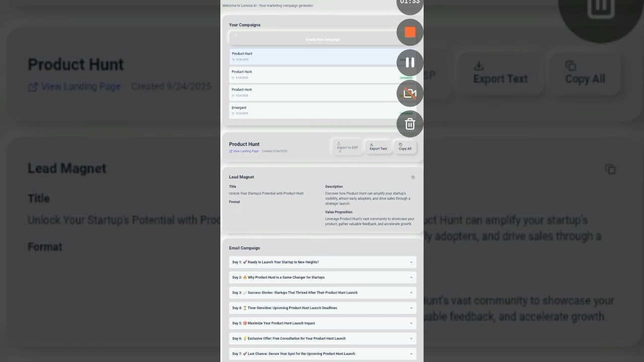Click the 'Value Proposition' label
Screen dimensions: 644x362
point(339,212)
